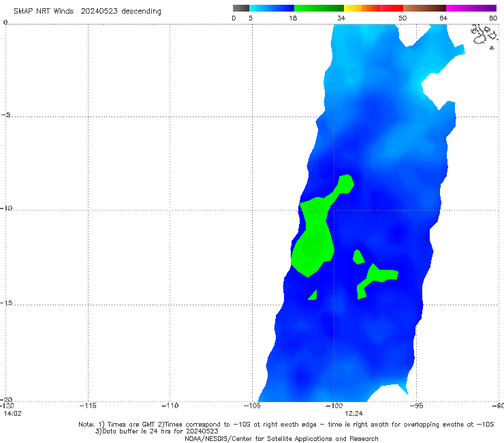Screen dimensions: 504x443
Task: Click the color bar label "50"
Action: pyautogui.click(x=403, y=18)
